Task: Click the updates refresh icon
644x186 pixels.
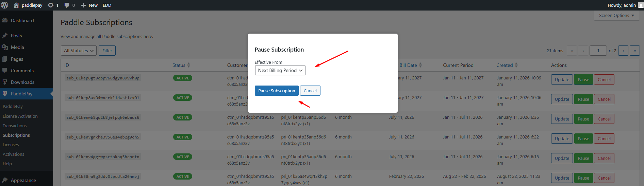Action: [51, 5]
